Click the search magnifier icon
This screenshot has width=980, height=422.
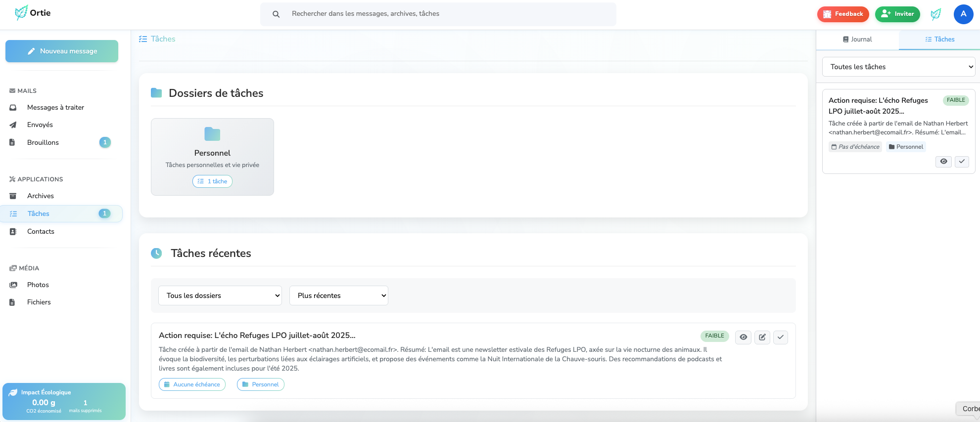tap(276, 14)
